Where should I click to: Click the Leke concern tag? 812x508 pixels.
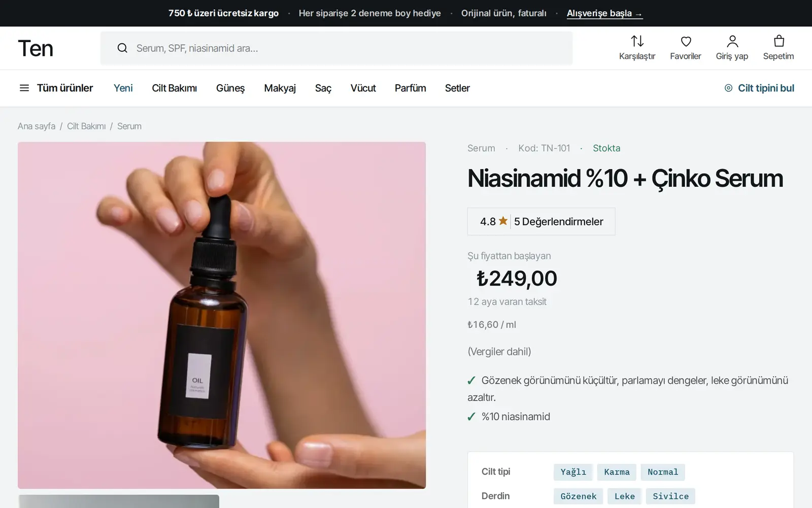[625, 496]
